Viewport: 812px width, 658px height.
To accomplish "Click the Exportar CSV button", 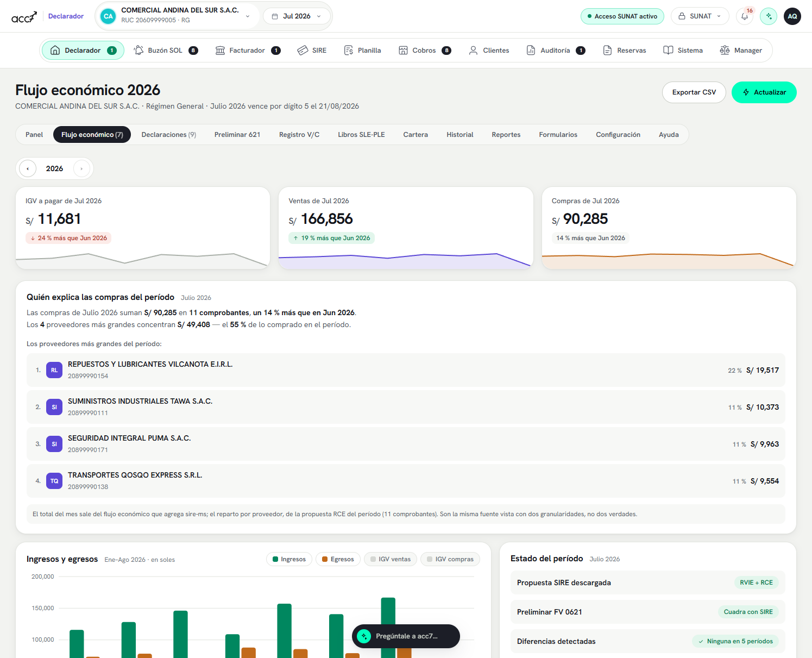I will coord(694,92).
